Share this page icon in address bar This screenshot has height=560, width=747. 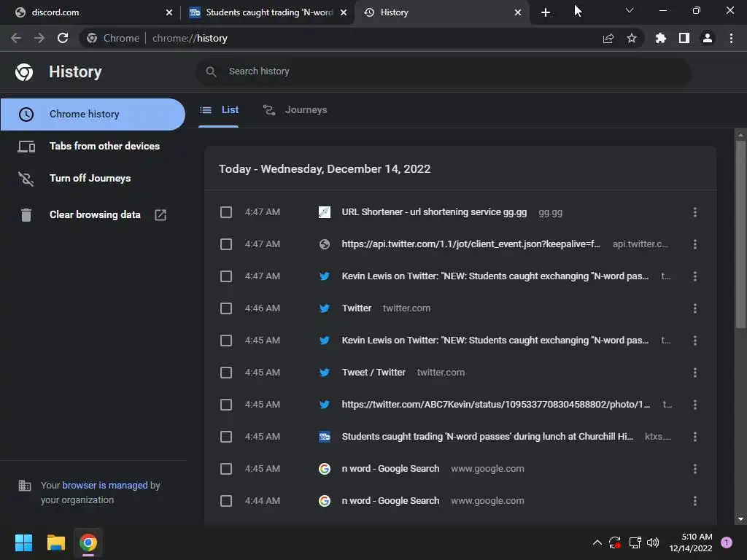(608, 39)
